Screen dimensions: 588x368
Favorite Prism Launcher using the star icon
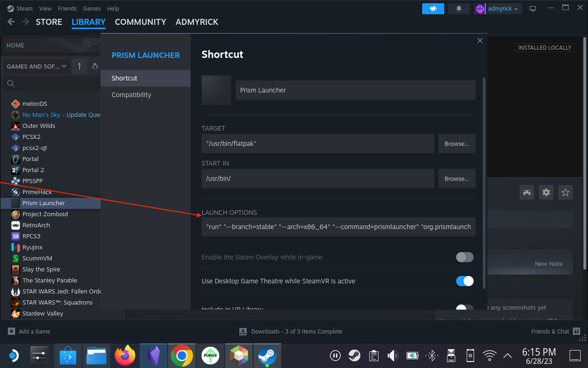(565, 192)
